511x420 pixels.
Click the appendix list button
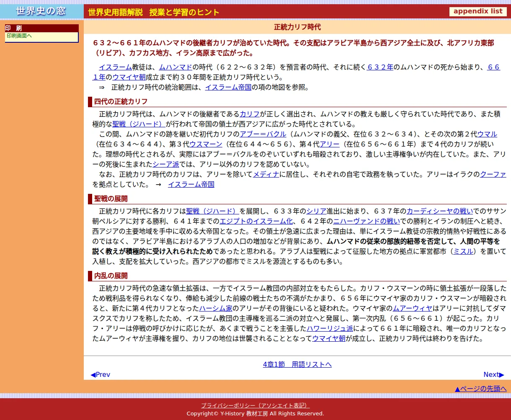pyautogui.click(x=478, y=11)
